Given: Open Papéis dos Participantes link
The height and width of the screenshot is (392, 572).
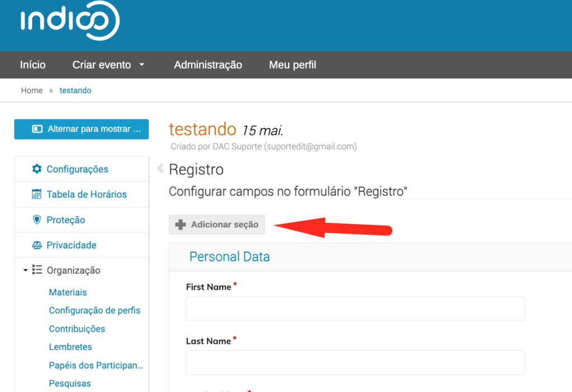Looking at the screenshot, I should pos(96,365).
